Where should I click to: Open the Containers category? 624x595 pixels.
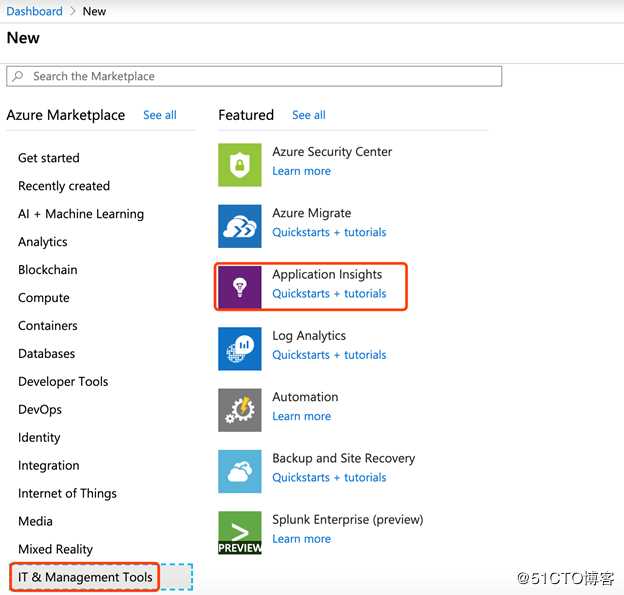(x=48, y=326)
